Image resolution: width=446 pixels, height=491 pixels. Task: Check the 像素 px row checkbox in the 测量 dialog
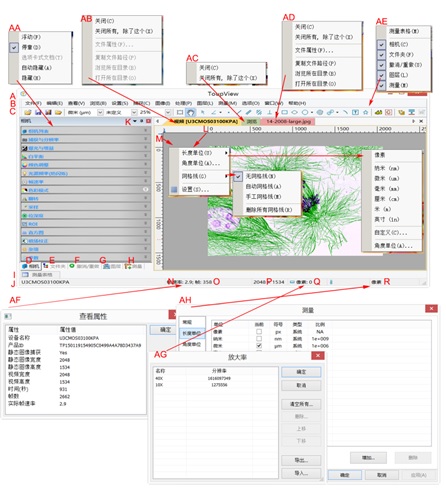(259, 332)
